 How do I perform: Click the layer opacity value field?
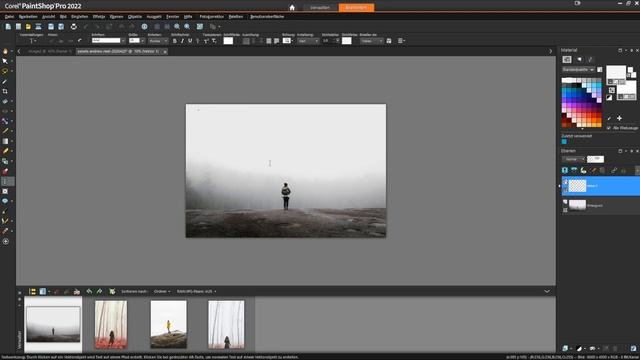(595, 159)
